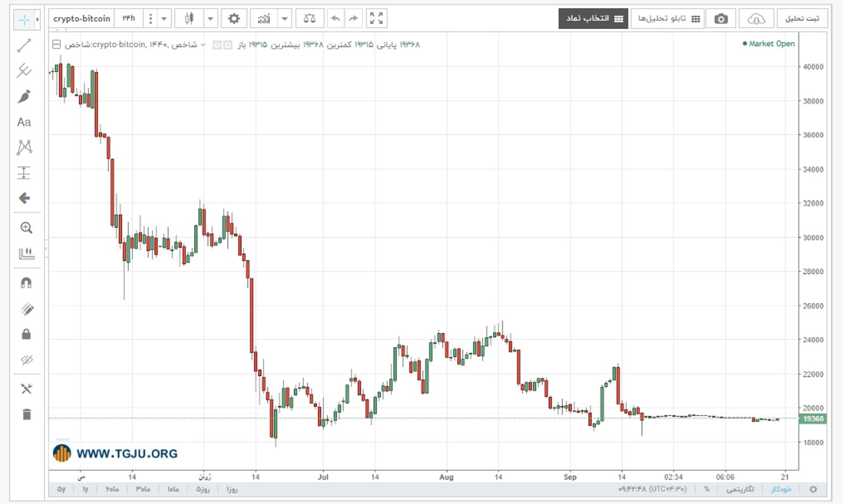This screenshot has width=843, height=504.
Task: Click the انتخاب نماد symbol selection button
Action: pos(593,19)
